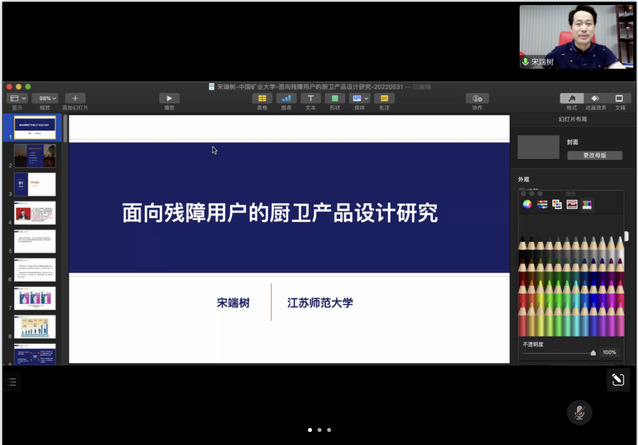Click the slide layout preview thumbnail in inspector

[x=538, y=147]
